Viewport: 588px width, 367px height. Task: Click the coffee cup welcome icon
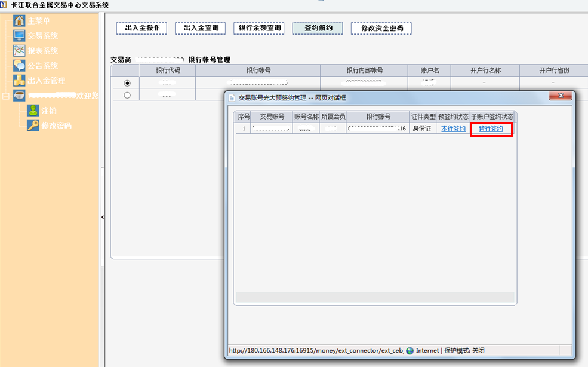coord(19,96)
